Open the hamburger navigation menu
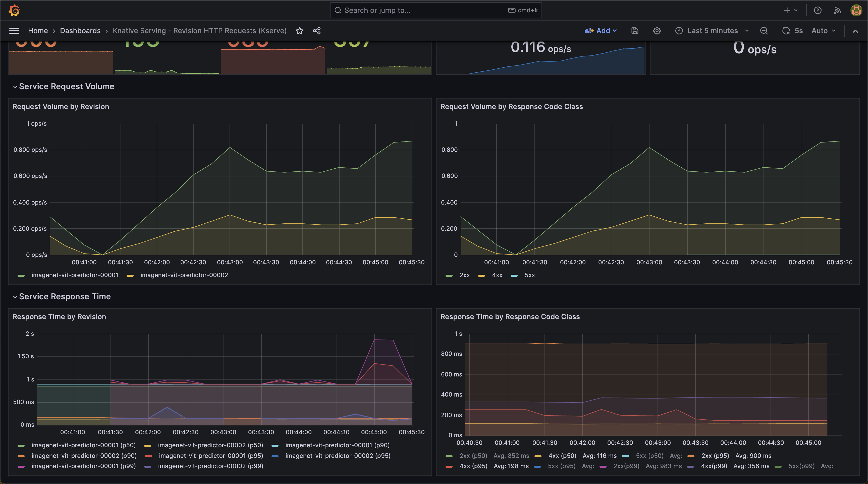The image size is (868, 484). pyautogui.click(x=14, y=31)
